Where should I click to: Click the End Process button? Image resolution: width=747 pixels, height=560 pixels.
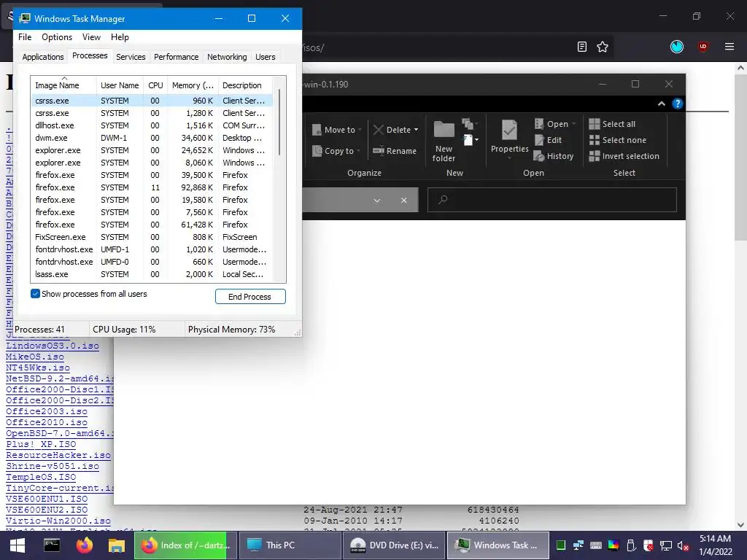click(250, 297)
